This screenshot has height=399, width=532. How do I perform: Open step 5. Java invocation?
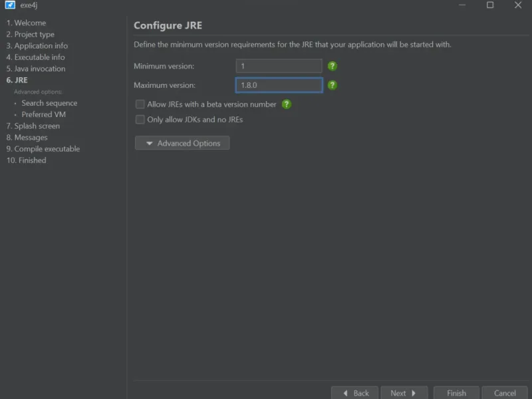[x=36, y=68]
